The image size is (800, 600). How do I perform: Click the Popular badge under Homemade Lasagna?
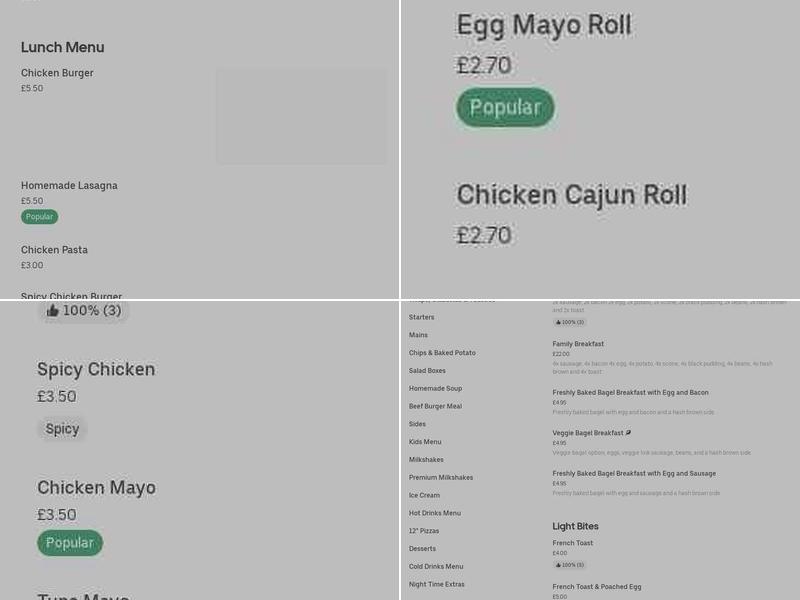[x=39, y=216]
